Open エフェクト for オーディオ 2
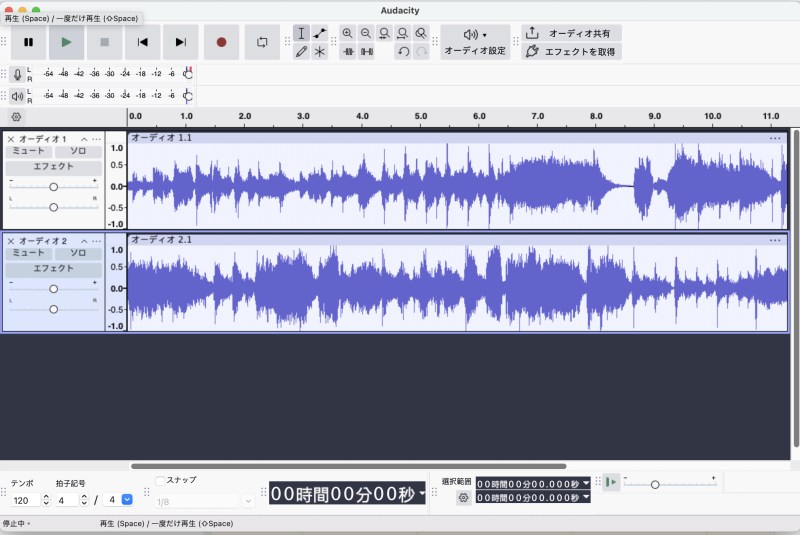The height and width of the screenshot is (535, 800). [54, 269]
